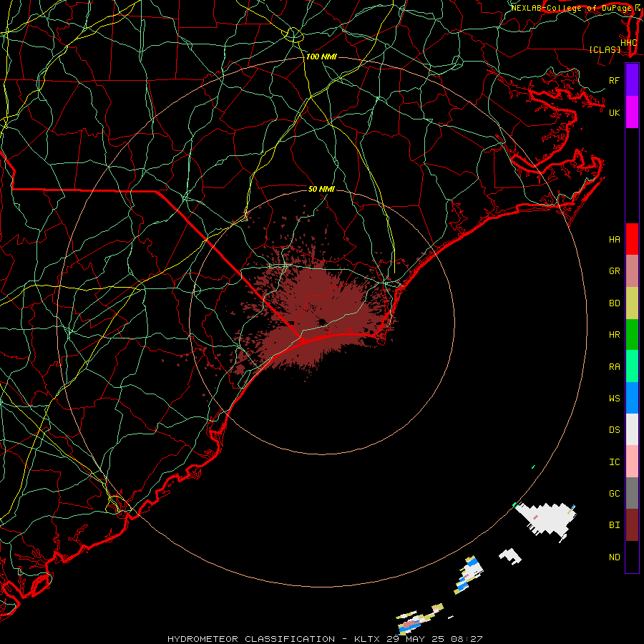Screen dimensions: 644x644
Task: Click the IC legend label
Action: [614, 462]
